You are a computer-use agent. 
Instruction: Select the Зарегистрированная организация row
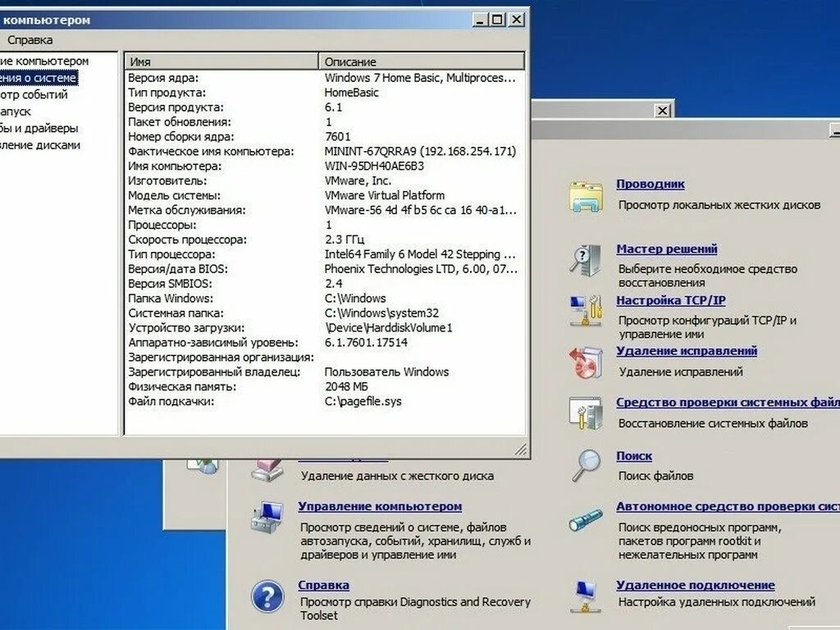point(325,358)
